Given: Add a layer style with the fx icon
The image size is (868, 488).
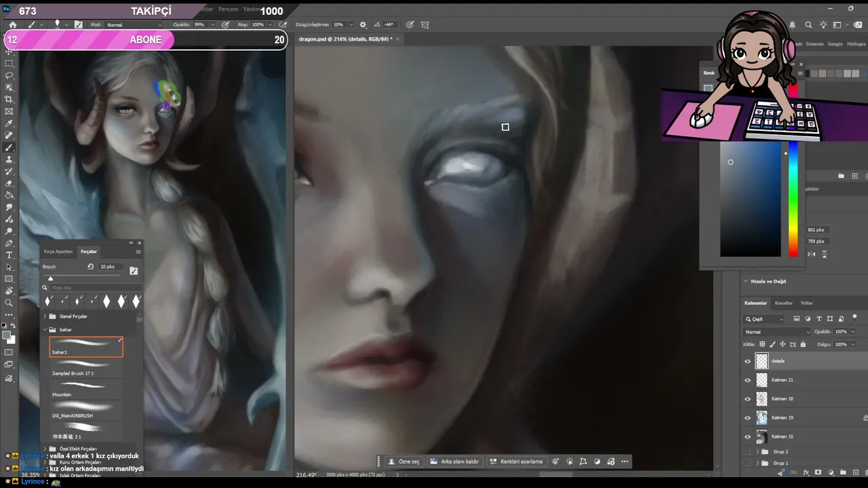Looking at the screenshot, I should pos(806,472).
